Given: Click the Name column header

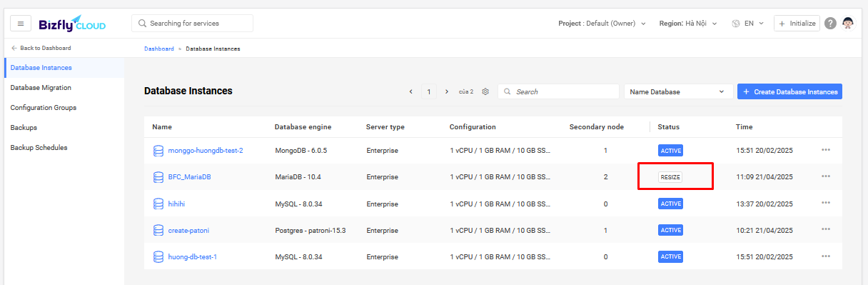Looking at the screenshot, I should pos(162,127).
